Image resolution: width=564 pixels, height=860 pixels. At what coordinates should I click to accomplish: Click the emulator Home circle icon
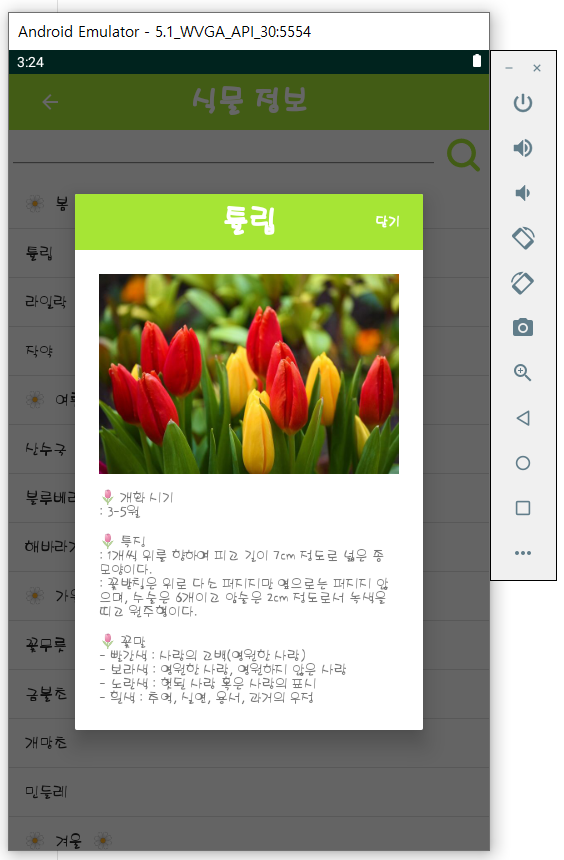(523, 463)
